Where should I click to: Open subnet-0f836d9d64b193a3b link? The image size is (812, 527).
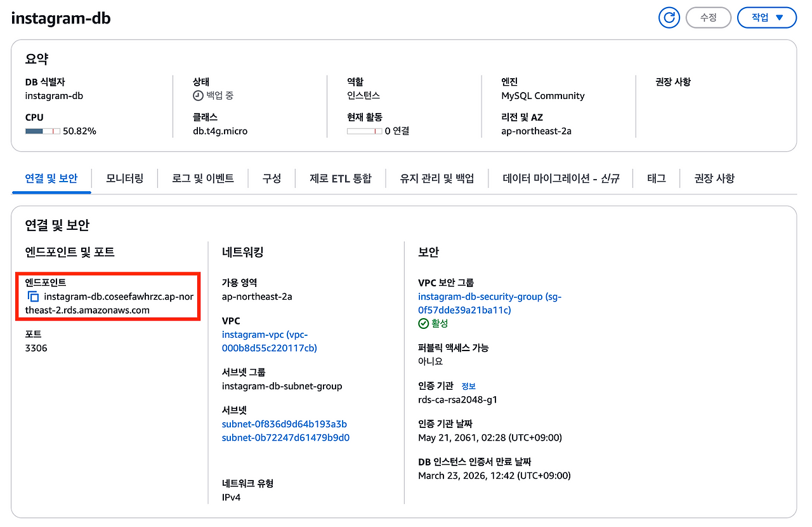284,424
